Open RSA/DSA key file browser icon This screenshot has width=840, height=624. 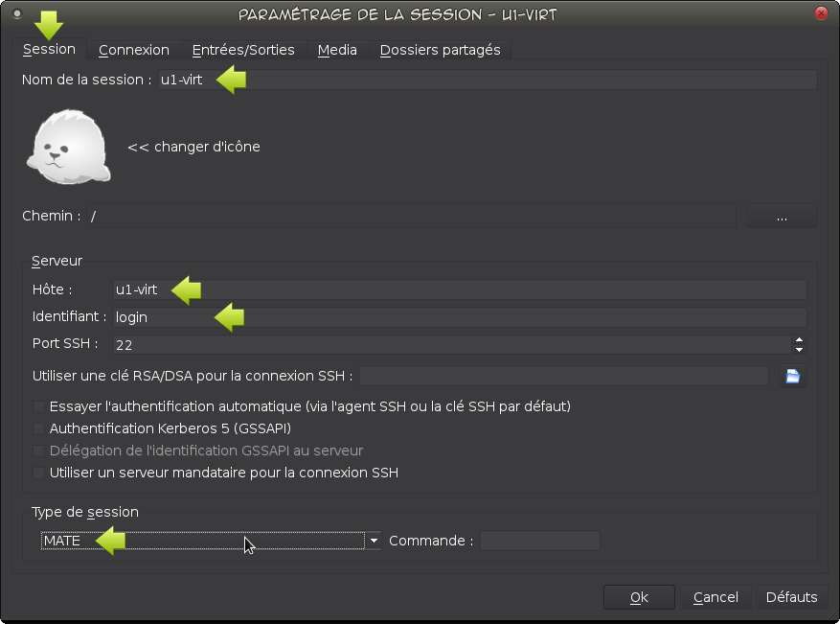point(792,376)
